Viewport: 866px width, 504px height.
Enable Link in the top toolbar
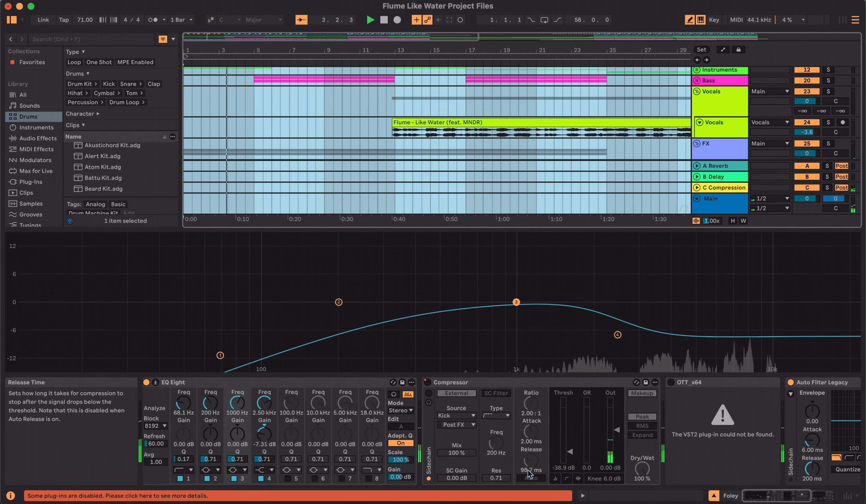[x=43, y=20]
